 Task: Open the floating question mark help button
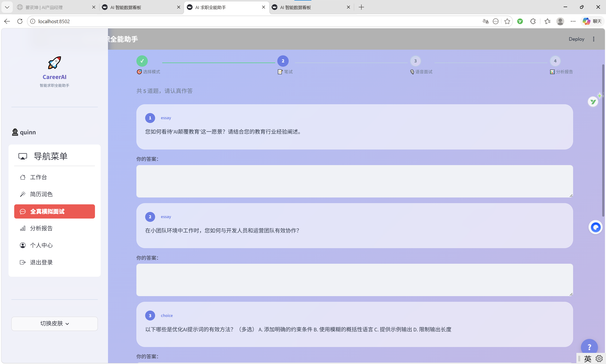[x=589, y=346]
